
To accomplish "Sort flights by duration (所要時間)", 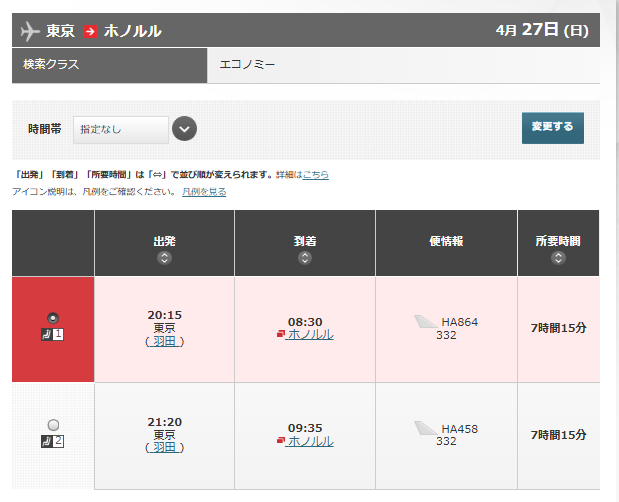I will click(x=558, y=258).
